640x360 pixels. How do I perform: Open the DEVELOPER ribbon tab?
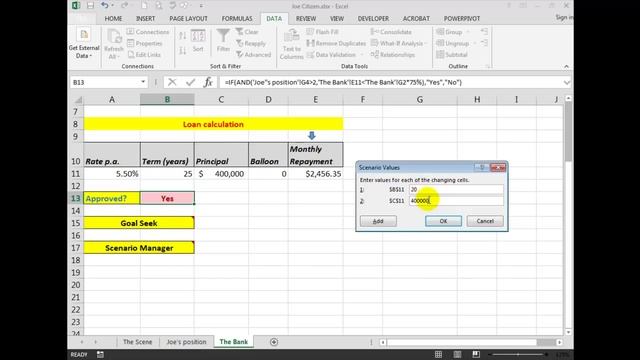tap(373, 19)
